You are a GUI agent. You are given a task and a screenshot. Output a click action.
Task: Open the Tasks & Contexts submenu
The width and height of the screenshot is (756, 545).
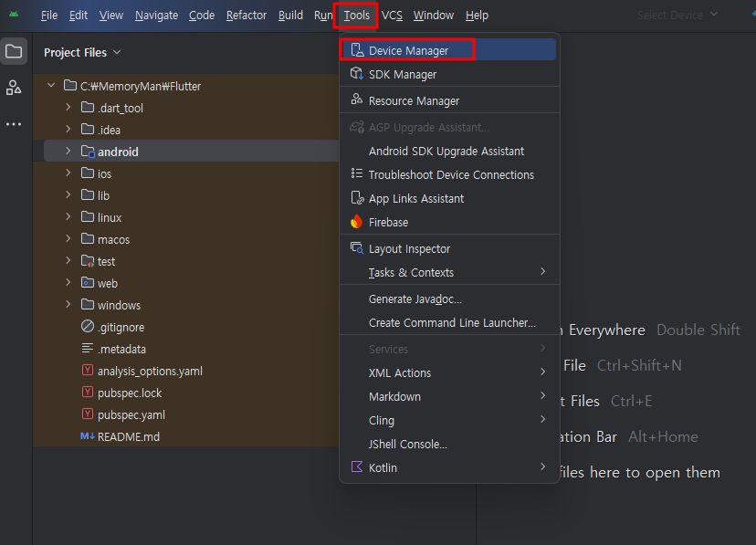448,272
